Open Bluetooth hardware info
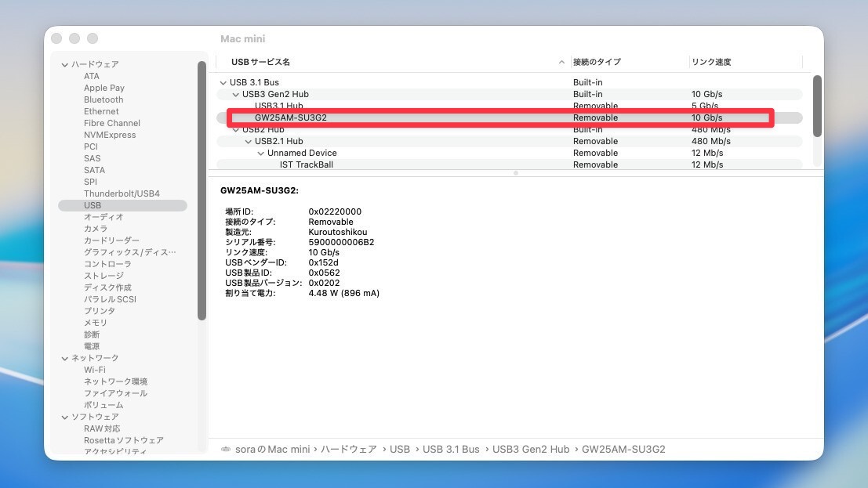Screen dimensions: 868x488 coord(104,99)
